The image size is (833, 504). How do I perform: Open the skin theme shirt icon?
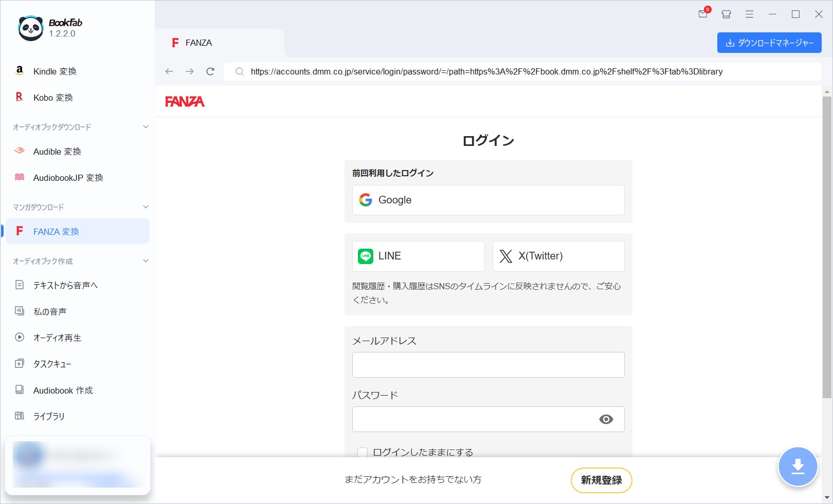click(726, 14)
